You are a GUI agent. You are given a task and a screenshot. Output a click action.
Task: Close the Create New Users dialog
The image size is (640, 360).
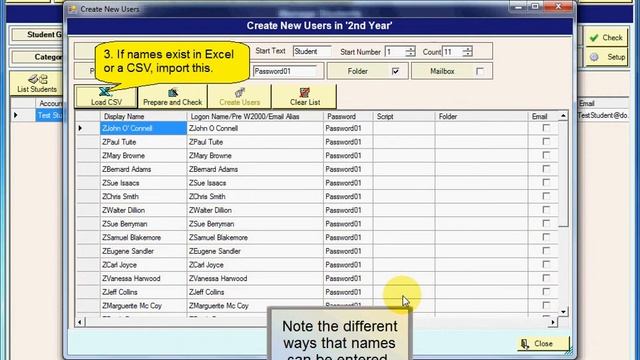543,344
